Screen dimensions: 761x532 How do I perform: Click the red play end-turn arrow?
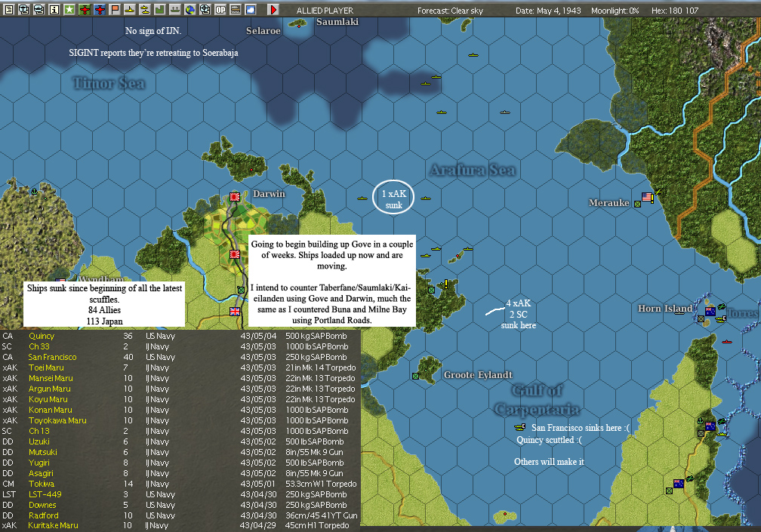(x=273, y=9)
